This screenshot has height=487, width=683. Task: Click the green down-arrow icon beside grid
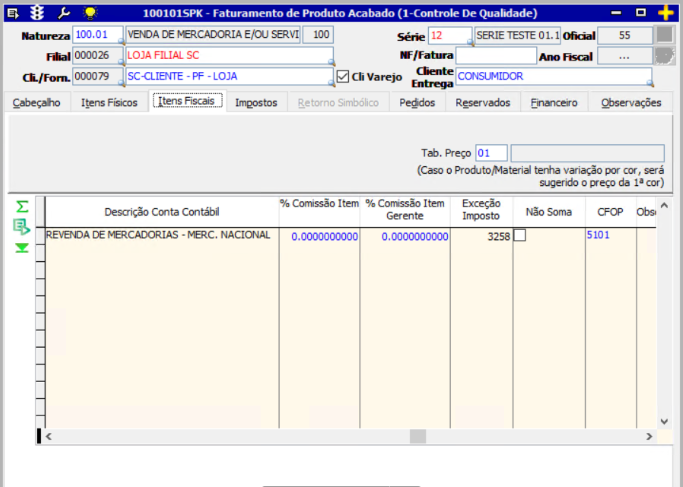(22, 248)
